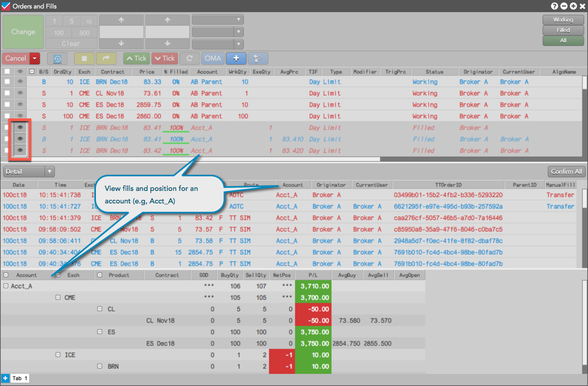Click the 500 quantity button
The width and height of the screenshot is (588, 386).
point(84,33)
